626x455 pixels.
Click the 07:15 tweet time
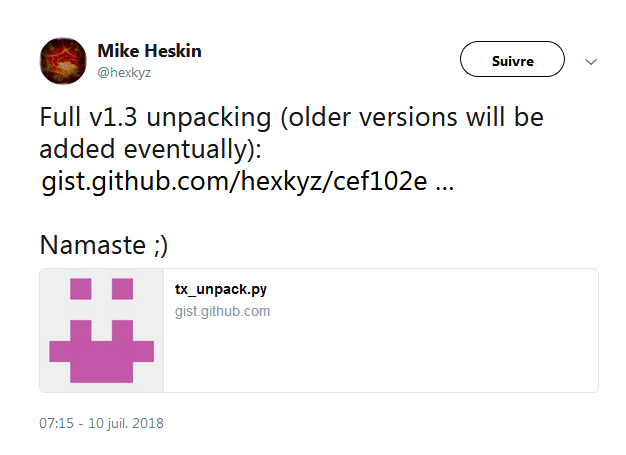[x=57, y=423]
